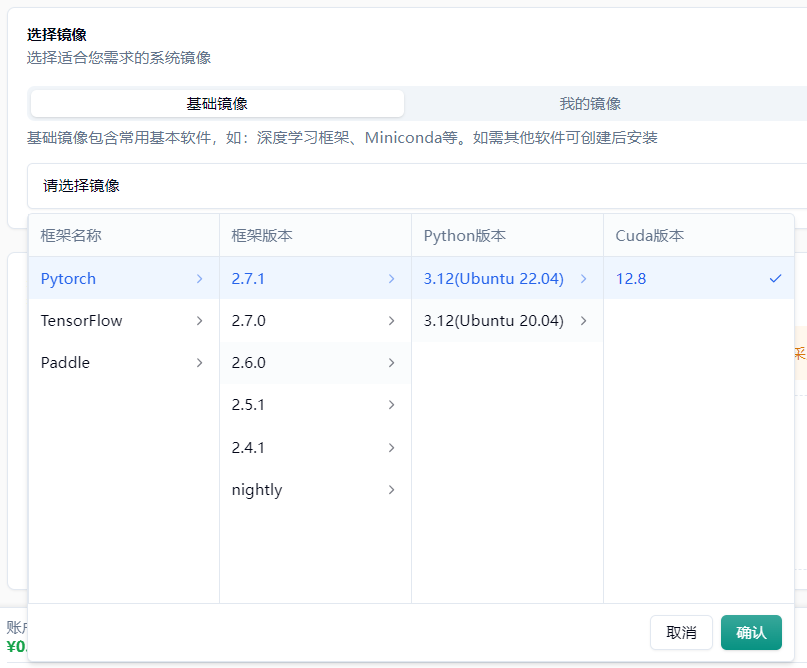807x668 pixels.
Task: Select the TensorFlow framework
Action: [x=82, y=321]
